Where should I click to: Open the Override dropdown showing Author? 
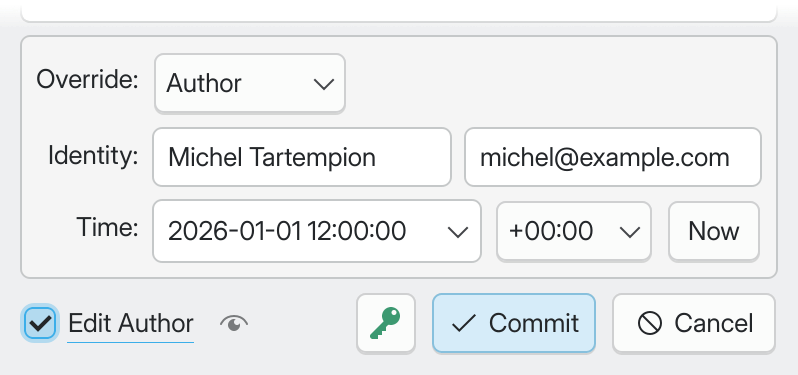[250, 83]
